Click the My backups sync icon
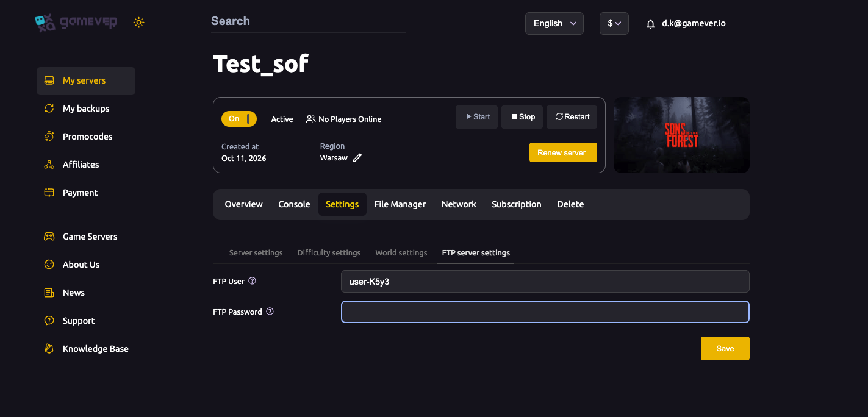868x417 pixels. [x=49, y=109]
